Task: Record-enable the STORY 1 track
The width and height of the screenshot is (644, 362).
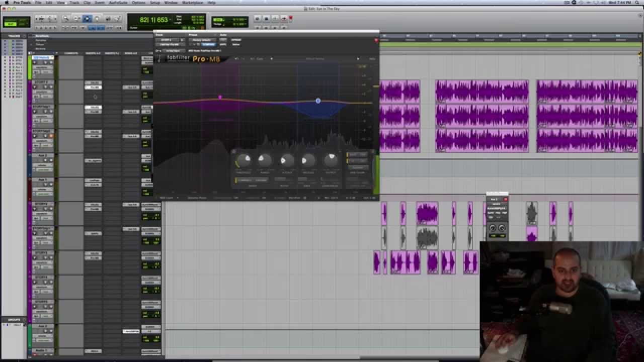Action: tap(35, 87)
